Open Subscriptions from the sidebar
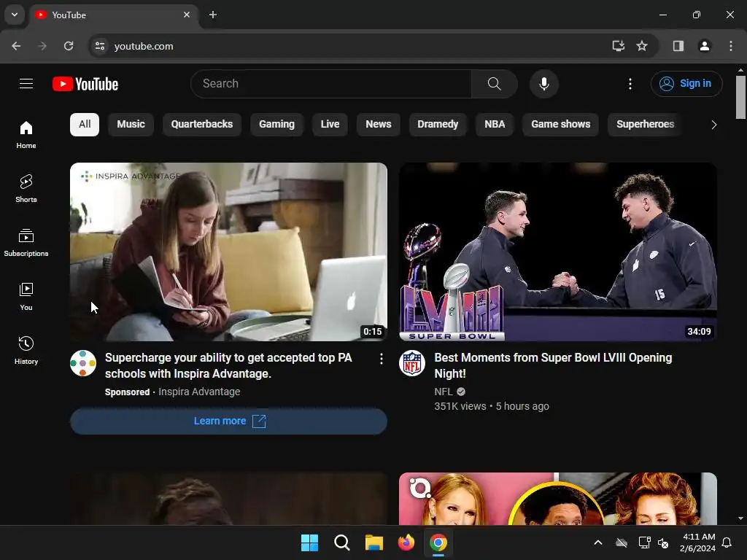 (x=26, y=242)
